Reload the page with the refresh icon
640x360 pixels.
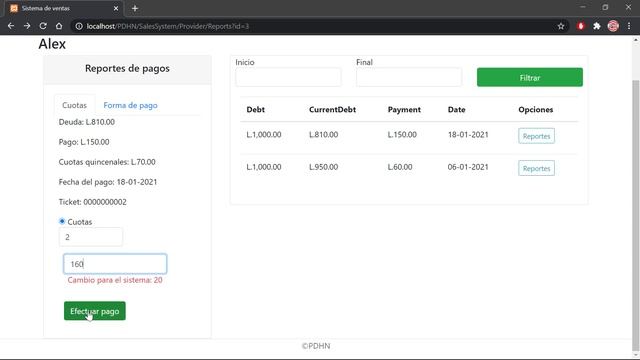point(43,26)
